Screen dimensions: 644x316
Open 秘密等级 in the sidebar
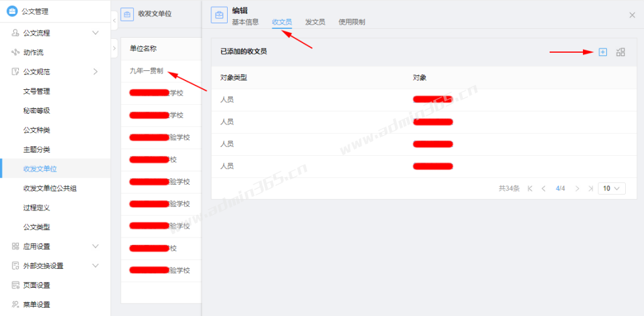(x=36, y=111)
